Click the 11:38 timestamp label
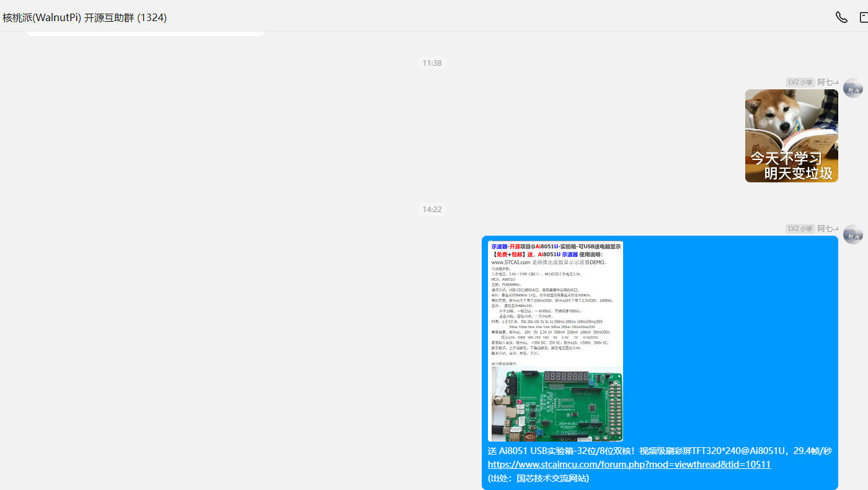The height and width of the screenshot is (490, 868). [432, 63]
